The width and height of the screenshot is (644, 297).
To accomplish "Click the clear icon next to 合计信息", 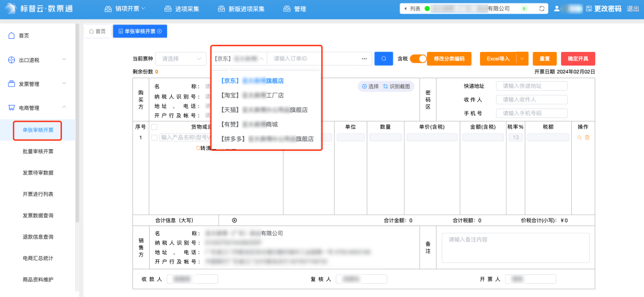I will click(234, 220).
